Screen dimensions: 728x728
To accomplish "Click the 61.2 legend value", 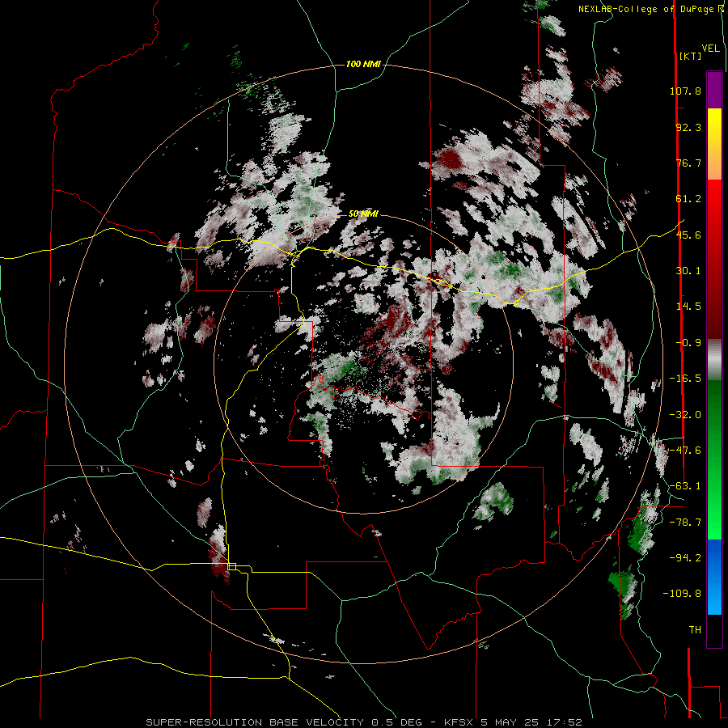I will 688,199.
